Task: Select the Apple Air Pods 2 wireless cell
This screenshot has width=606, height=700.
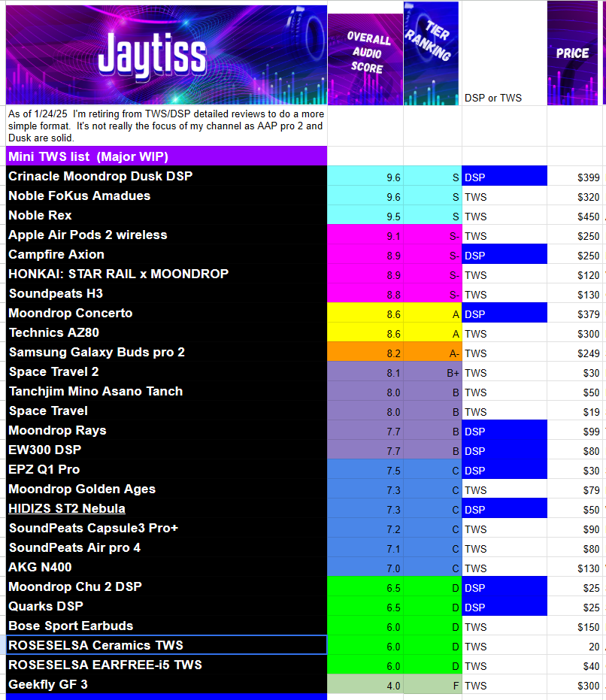Action: click(x=167, y=235)
